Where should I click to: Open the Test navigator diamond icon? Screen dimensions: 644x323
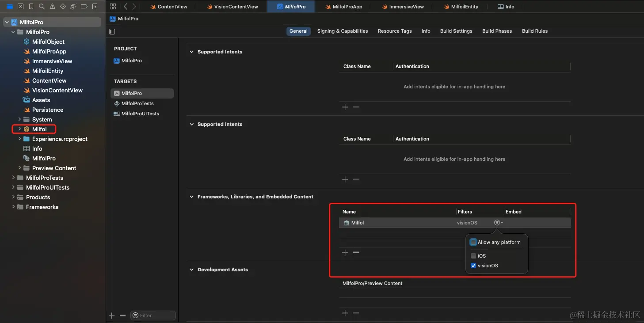63,7
